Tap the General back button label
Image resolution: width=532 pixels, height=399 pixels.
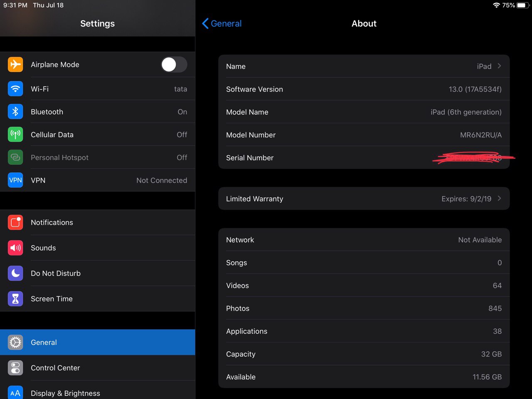tap(226, 24)
